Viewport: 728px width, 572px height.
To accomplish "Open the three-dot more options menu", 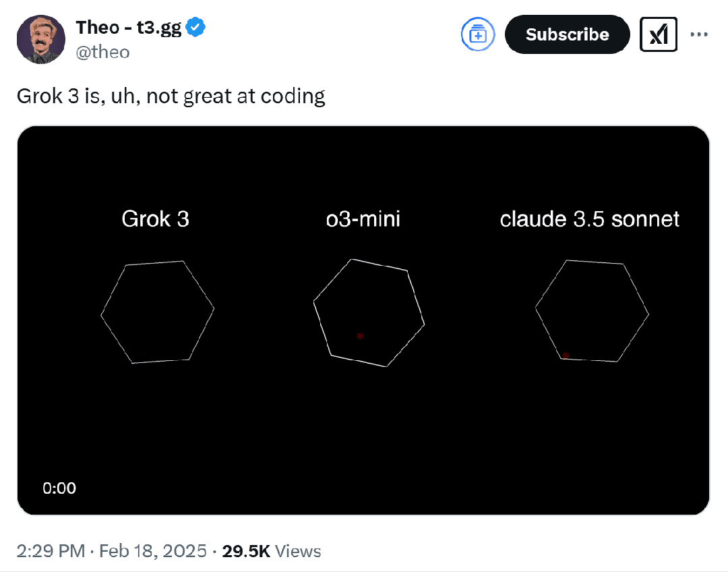I will (x=699, y=34).
